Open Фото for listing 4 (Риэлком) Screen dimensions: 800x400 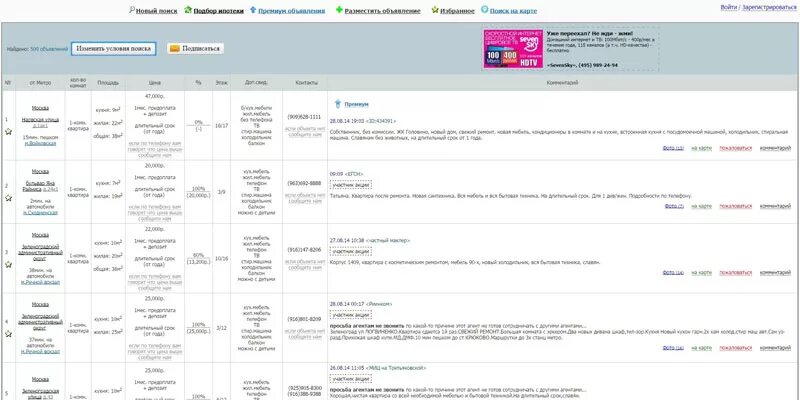pos(673,347)
